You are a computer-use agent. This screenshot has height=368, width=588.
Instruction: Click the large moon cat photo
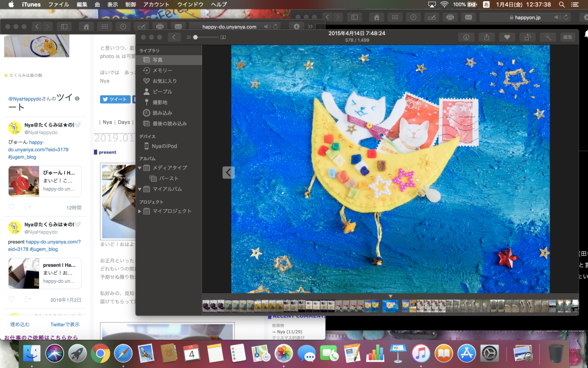390,169
